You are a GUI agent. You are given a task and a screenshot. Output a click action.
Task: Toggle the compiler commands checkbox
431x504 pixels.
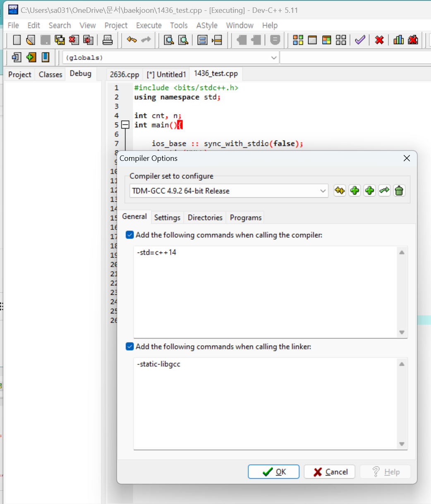130,235
